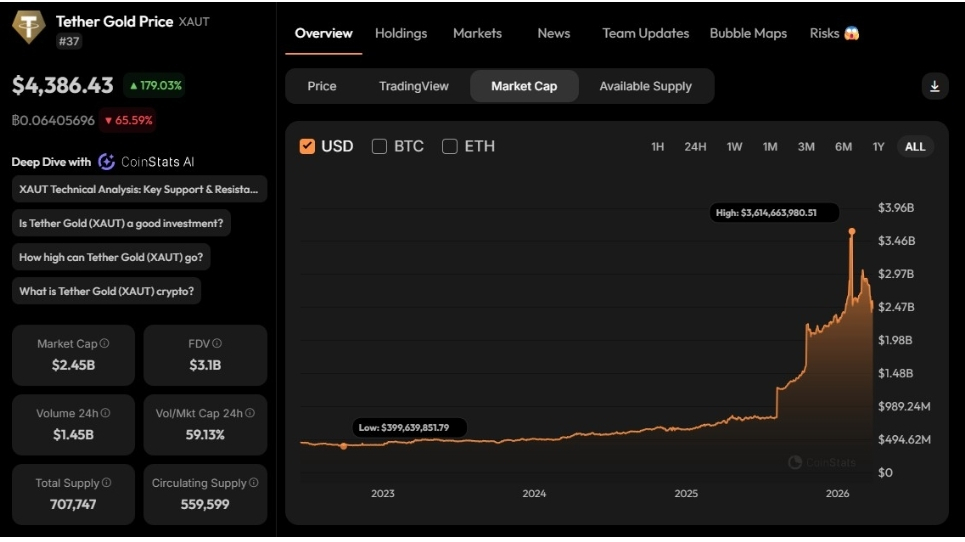This screenshot has height=542, width=965.
Task: Click the Circulating Supply 559,599 value
Action: [205, 504]
